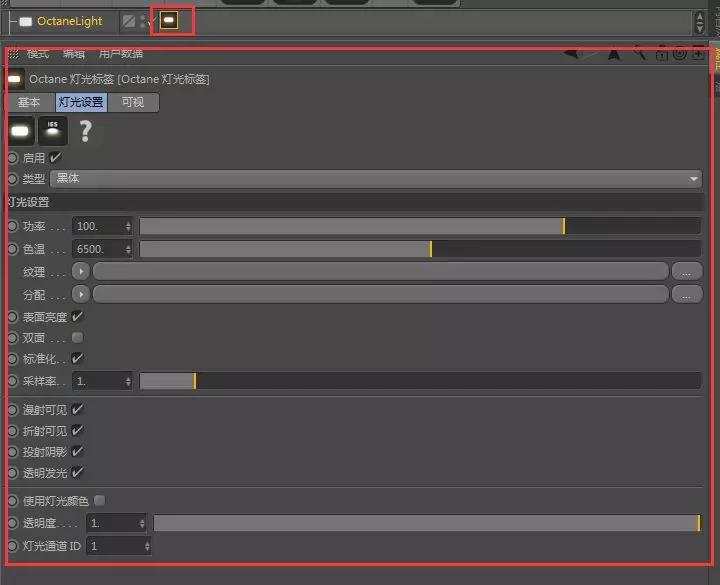This screenshot has width=720, height=585.
Task: Open the 模式 menu
Action: [38, 54]
